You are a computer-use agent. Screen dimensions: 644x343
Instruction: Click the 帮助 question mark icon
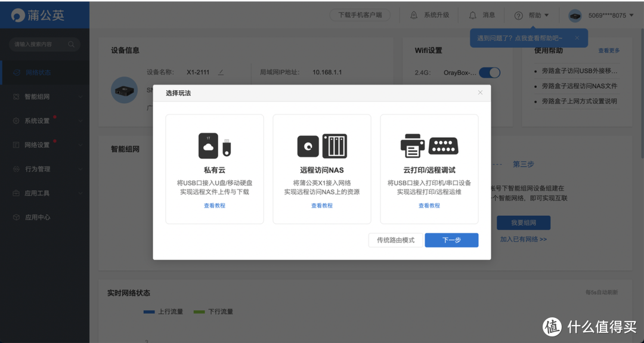[x=519, y=16]
